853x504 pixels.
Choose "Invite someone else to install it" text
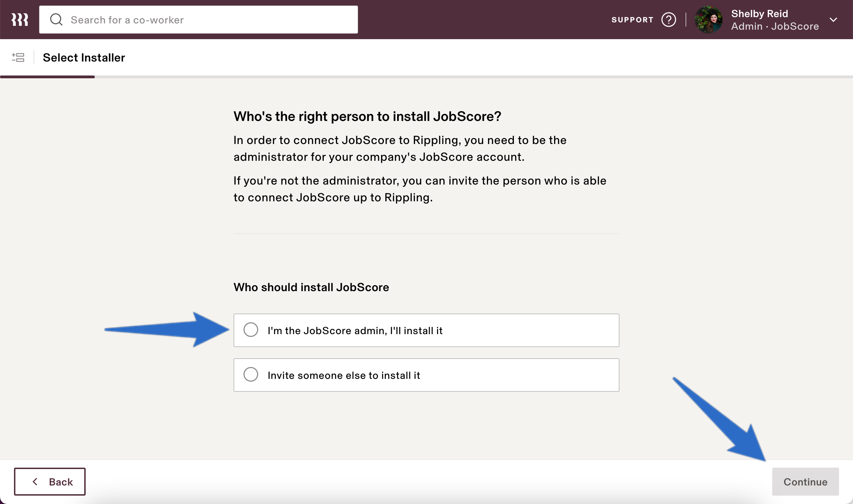coord(344,375)
